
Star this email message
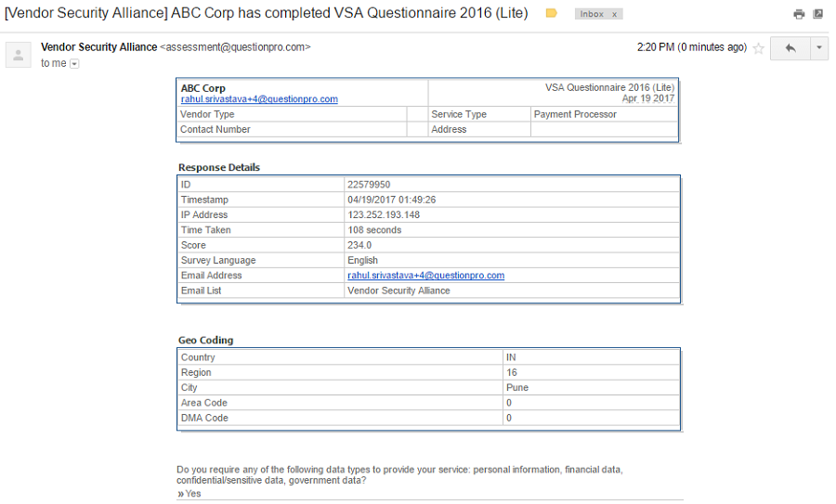pos(758,48)
